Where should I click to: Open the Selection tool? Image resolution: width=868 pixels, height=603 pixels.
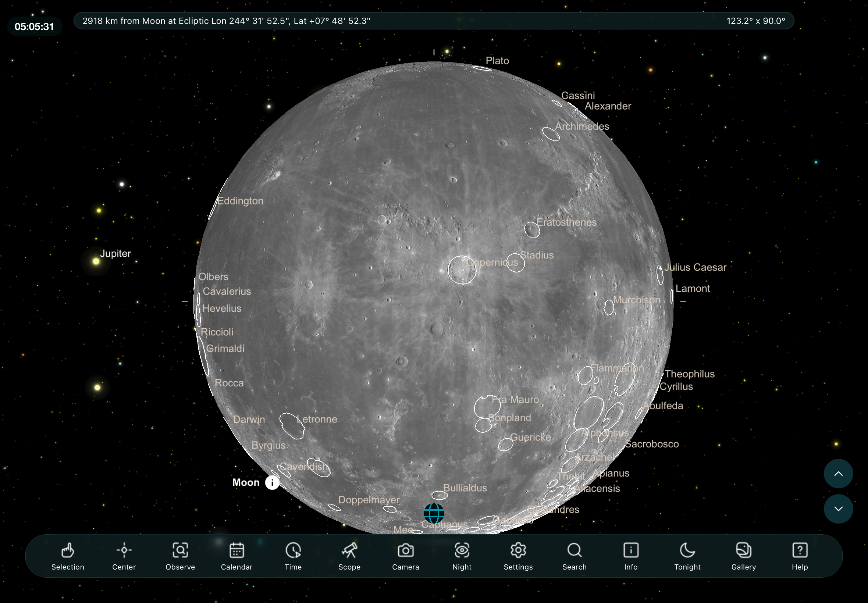[x=68, y=556]
